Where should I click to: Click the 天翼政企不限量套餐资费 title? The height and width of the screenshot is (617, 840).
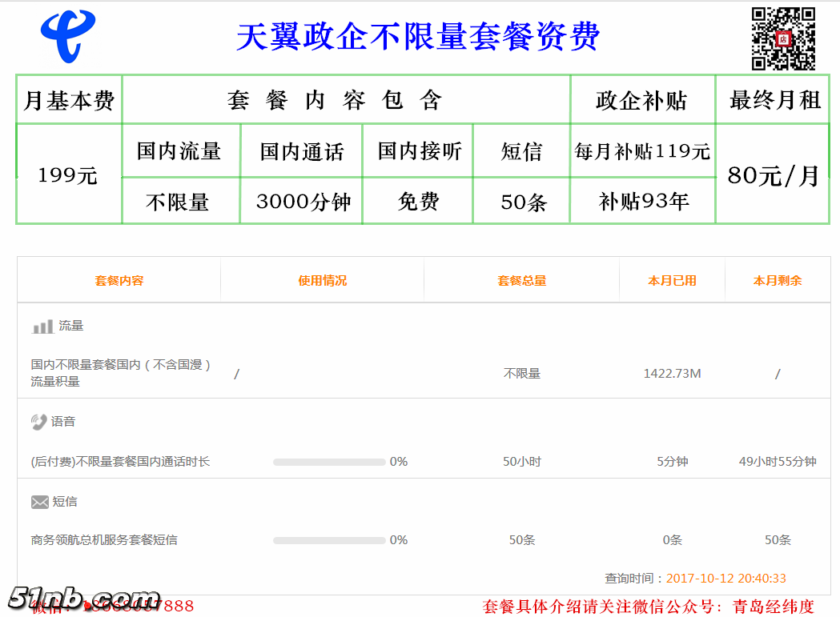click(417, 37)
